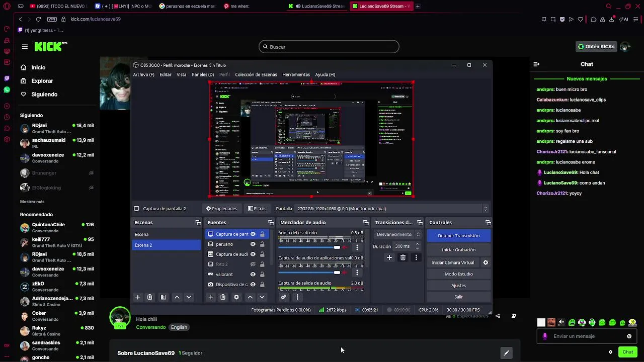Click Iniciar Cámara Virtual button
Screen dimensions: 644x362
pos(453,262)
